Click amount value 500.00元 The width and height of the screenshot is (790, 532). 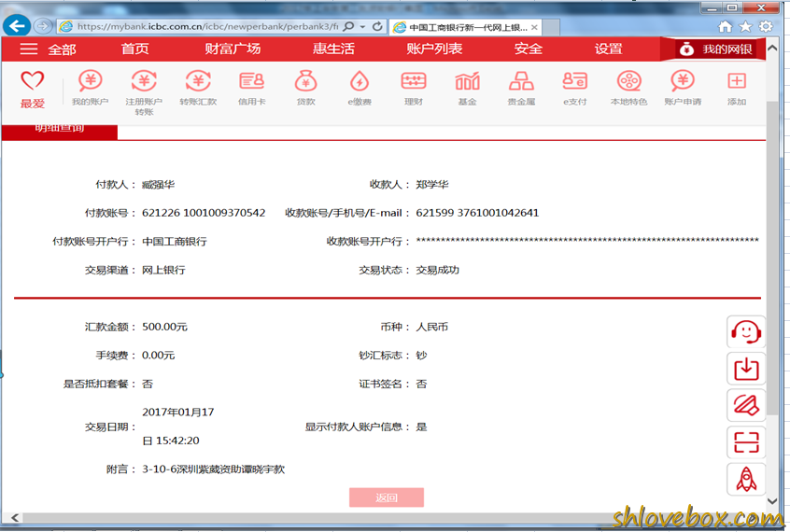[x=164, y=327]
